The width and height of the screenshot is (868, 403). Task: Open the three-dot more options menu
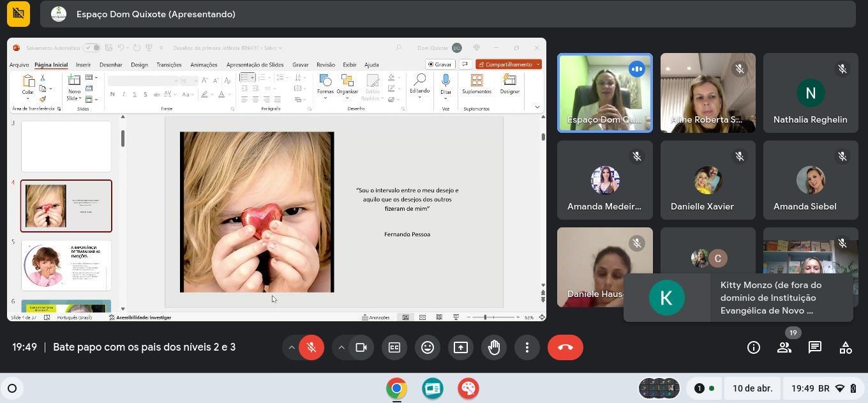pyautogui.click(x=527, y=347)
